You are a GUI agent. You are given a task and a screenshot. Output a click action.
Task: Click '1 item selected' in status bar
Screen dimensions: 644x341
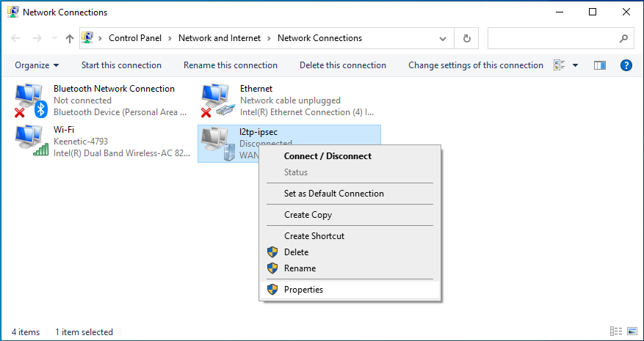click(x=84, y=331)
